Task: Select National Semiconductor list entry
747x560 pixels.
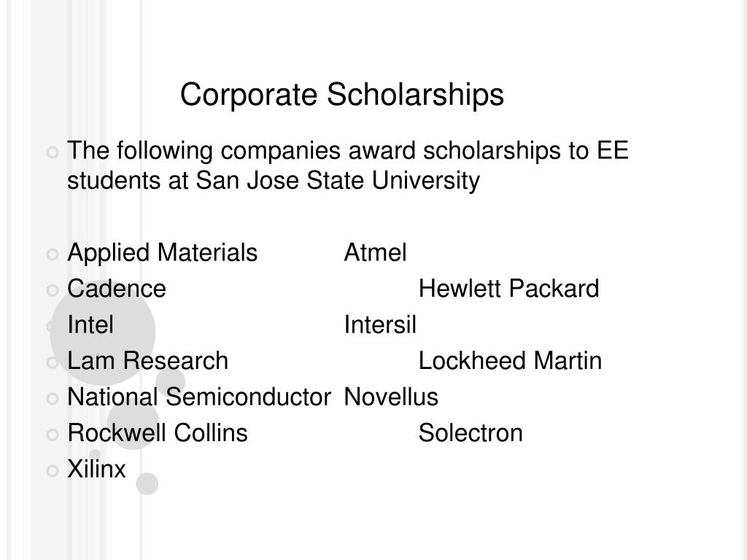Action: click(199, 397)
